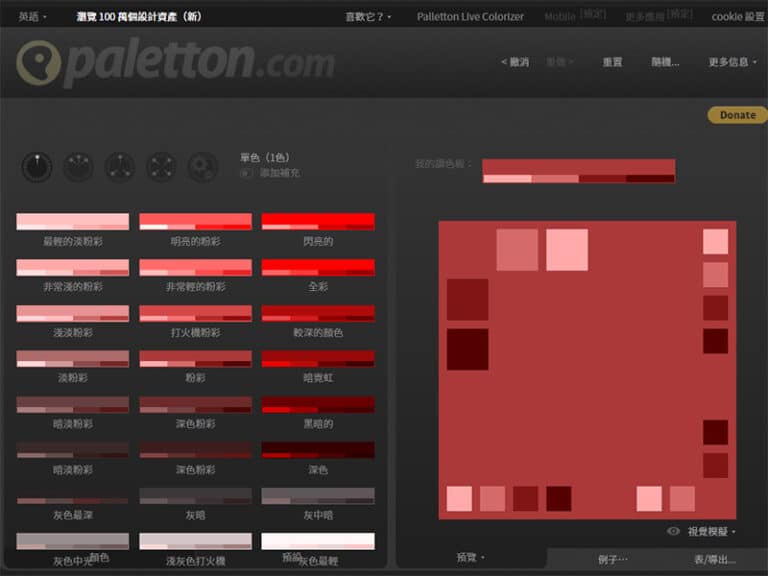This screenshot has height=576, width=768.
Task: Open the 英語 language dropdown
Action: click(32, 16)
